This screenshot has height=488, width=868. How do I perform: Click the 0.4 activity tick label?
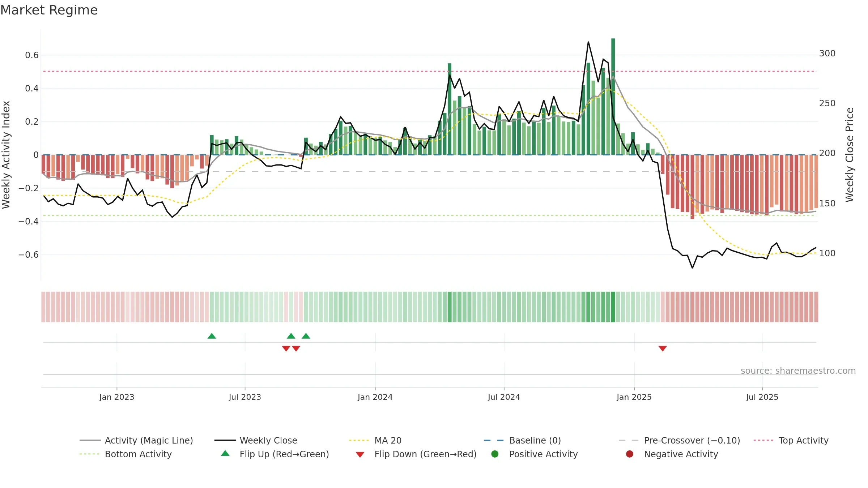pos(32,89)
